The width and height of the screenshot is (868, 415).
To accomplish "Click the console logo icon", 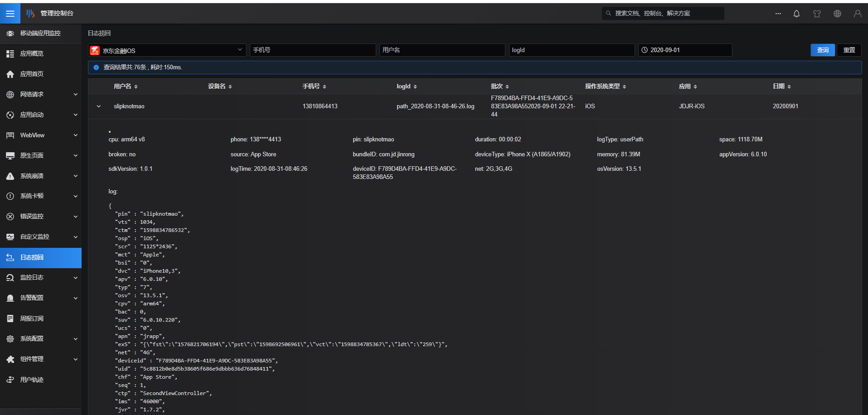I will point(30,14).
